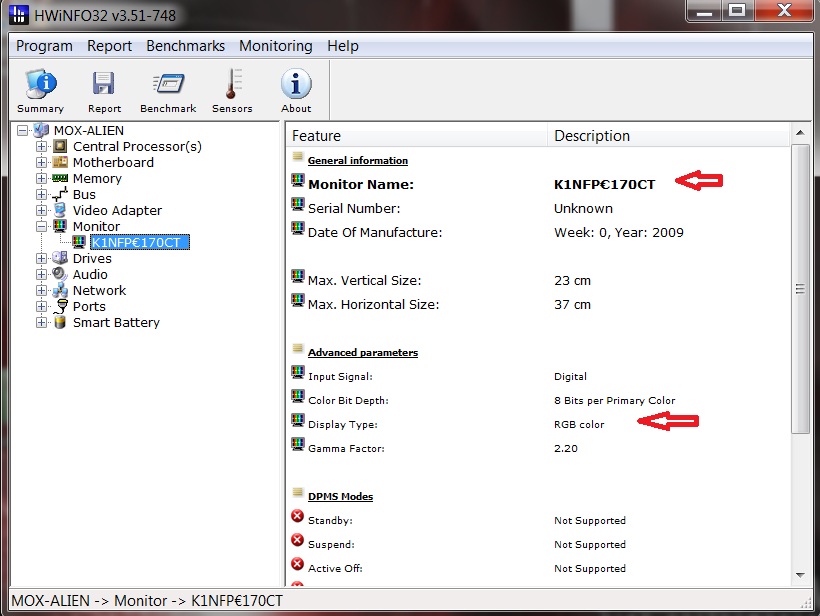Click the red X icon beside Suspend

(298, 540)
